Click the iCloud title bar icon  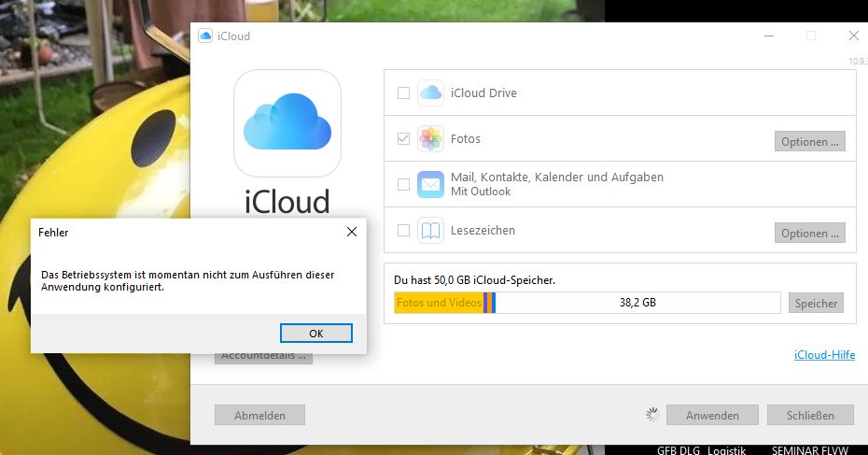click(205, 36)
